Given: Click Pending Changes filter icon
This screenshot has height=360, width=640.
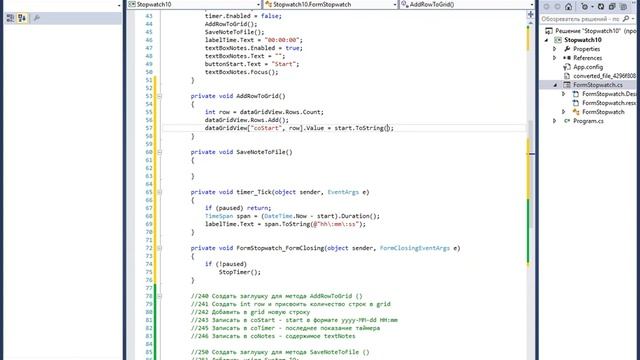Looking at the screenshot, I should pyautogui.click(x=584, y=7).
